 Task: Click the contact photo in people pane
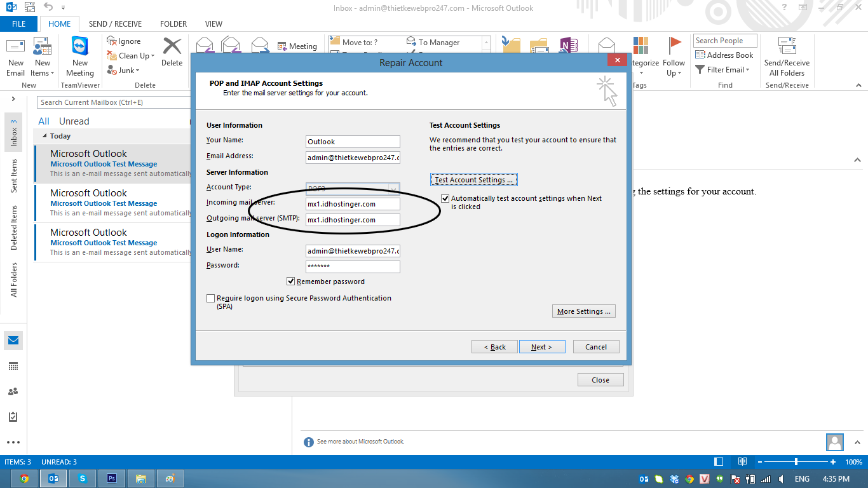coord(835,442)
